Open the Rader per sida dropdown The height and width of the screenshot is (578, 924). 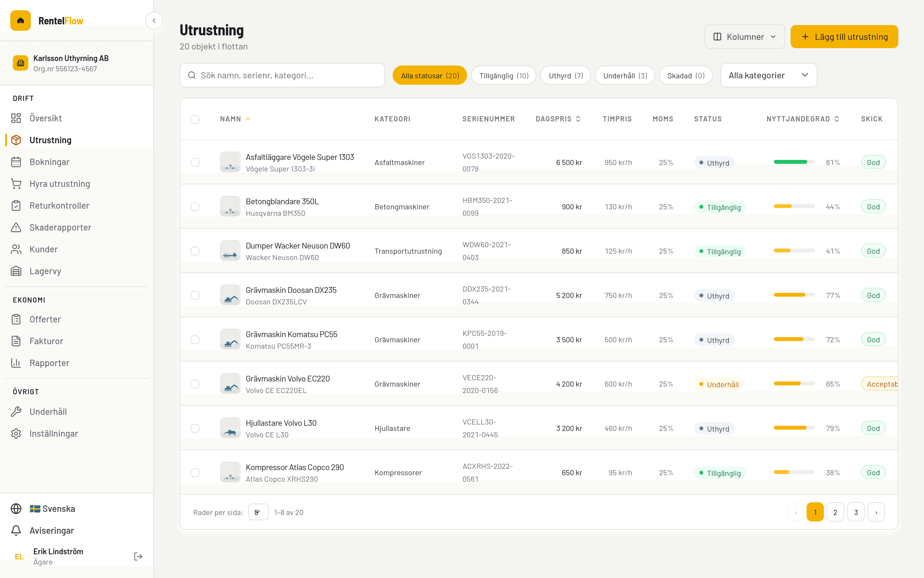point(259,512)
